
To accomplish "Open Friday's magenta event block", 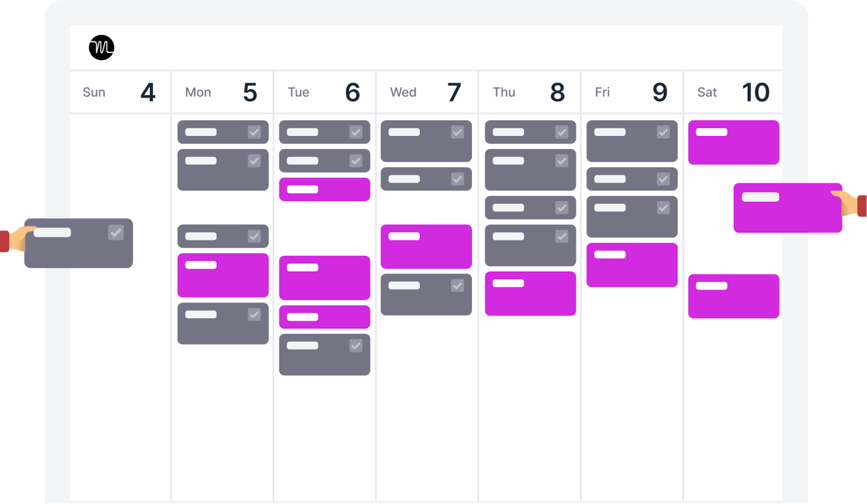I will 632,265.
